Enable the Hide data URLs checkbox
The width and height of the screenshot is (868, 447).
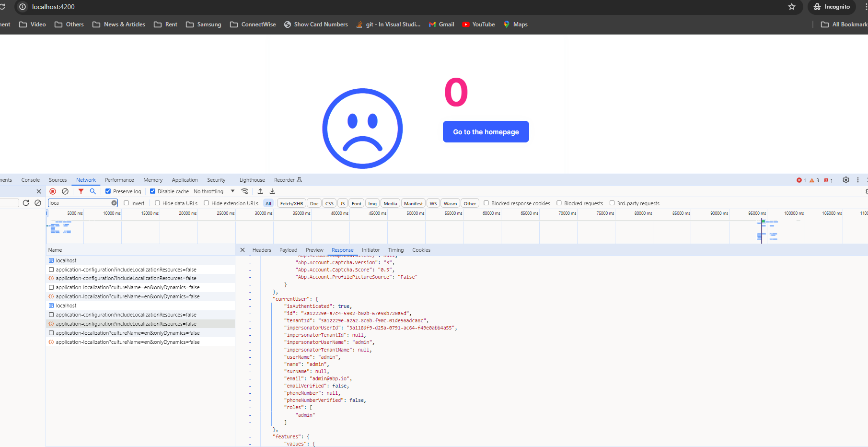click(x=157, y=203)
